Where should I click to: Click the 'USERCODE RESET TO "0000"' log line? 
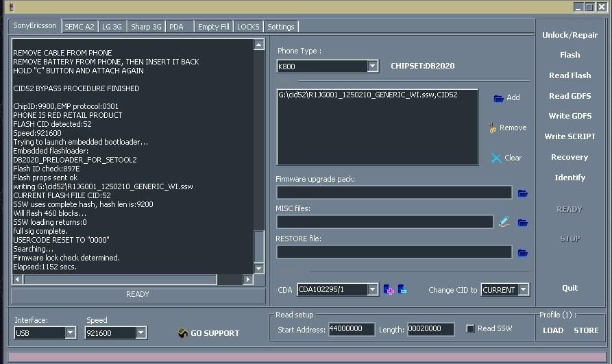[61, 240]
